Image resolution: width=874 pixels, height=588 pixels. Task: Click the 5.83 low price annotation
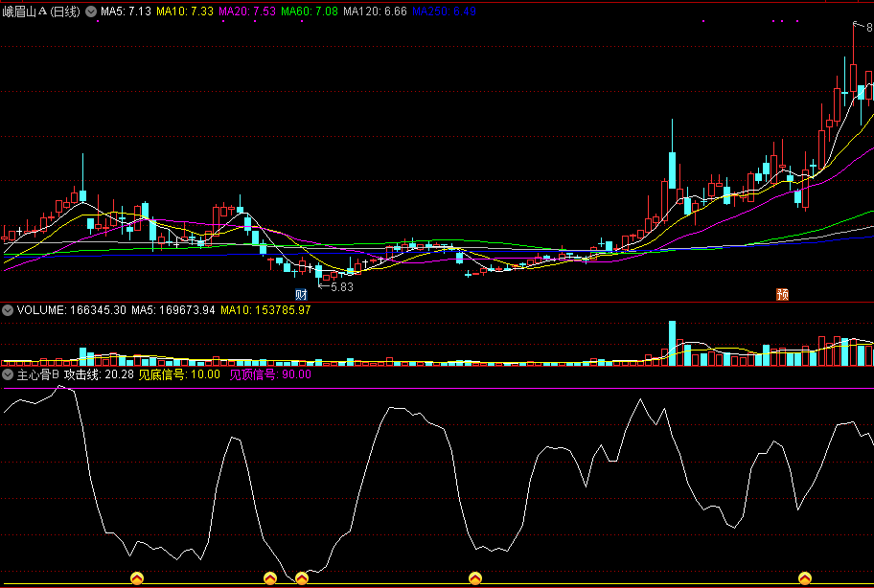pyautogui.click(x=342, y=287)
